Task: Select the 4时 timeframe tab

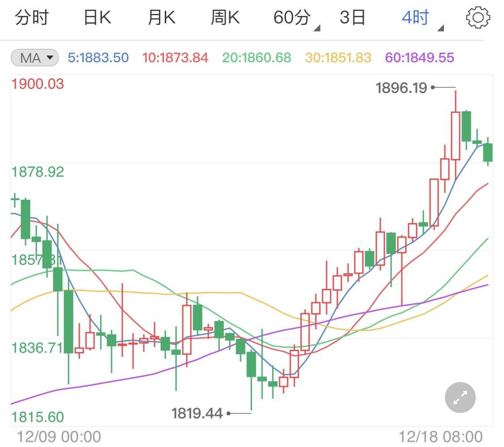Action: [416, 17]
